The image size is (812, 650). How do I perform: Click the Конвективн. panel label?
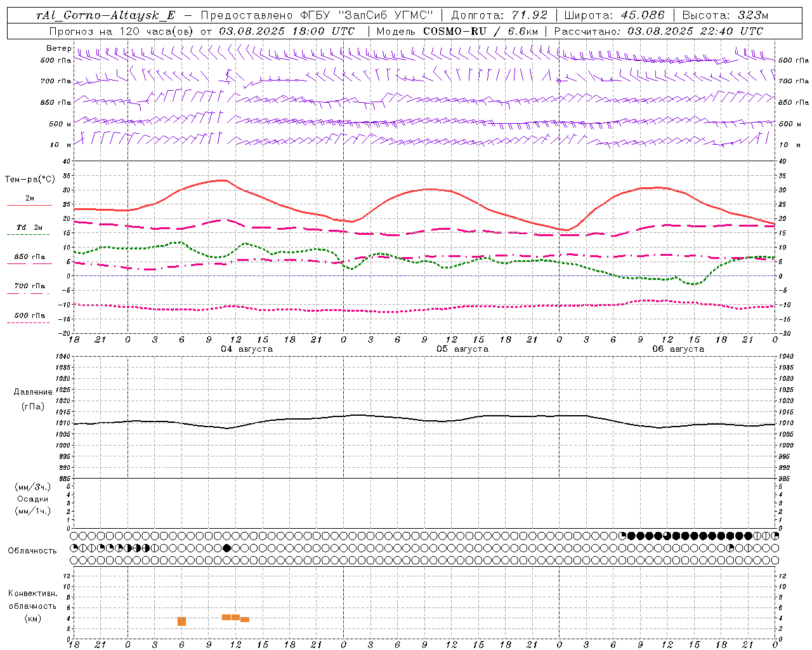coord(33,594)
